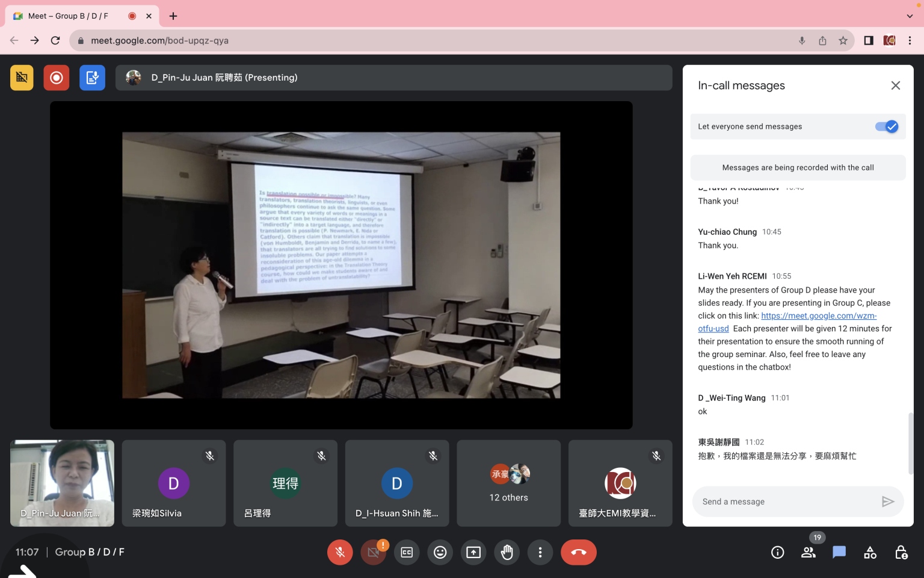This screenshot has width=924, height=578.
Task: Select the 呂理得 participant tile
Action: pos(285,483)
